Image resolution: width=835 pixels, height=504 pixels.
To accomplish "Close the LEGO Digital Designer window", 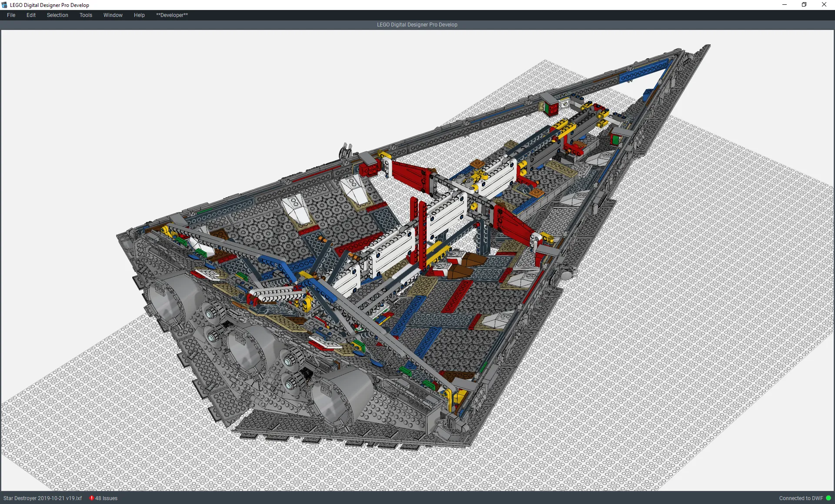I will pyautogui.click(x=824, y=5).
